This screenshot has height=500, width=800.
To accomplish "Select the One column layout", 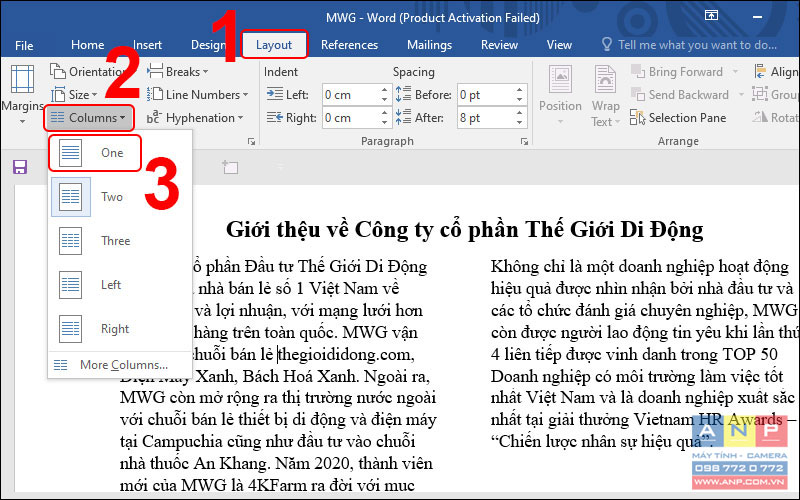I will tap(95, 153).
